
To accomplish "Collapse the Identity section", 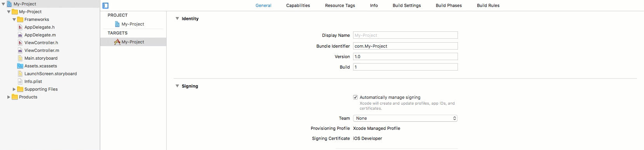I will pyautogui.click(x=177, y=19).
